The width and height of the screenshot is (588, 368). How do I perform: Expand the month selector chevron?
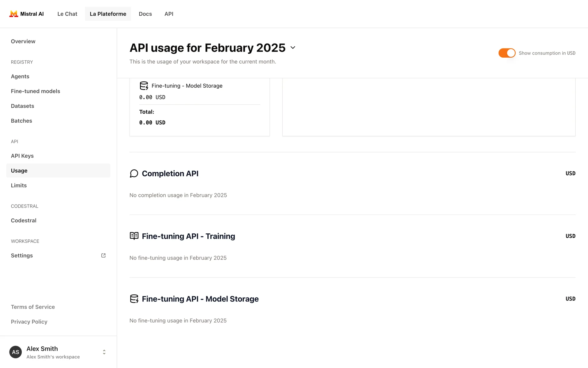[x=293, y=48]
